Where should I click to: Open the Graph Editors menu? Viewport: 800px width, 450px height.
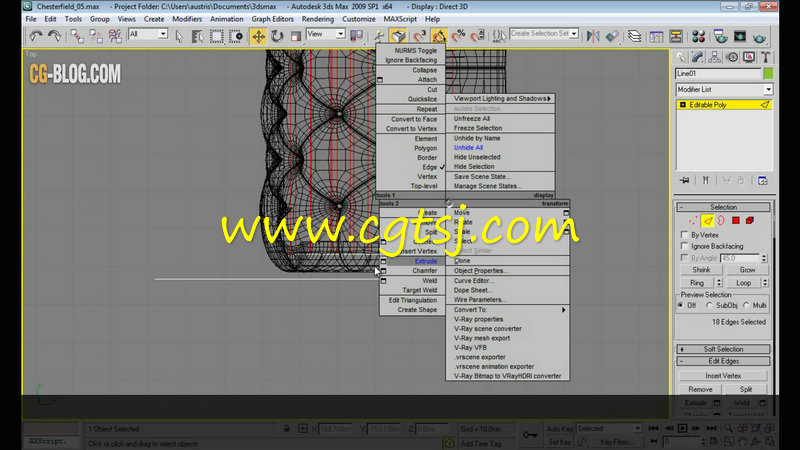click(x=272, y=19)
